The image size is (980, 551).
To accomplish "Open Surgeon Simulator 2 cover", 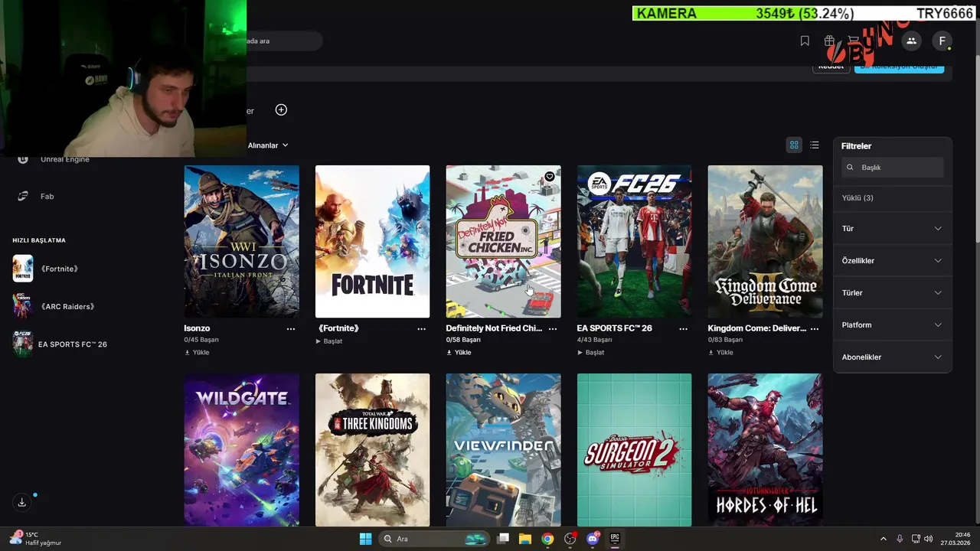I will 634,450.
